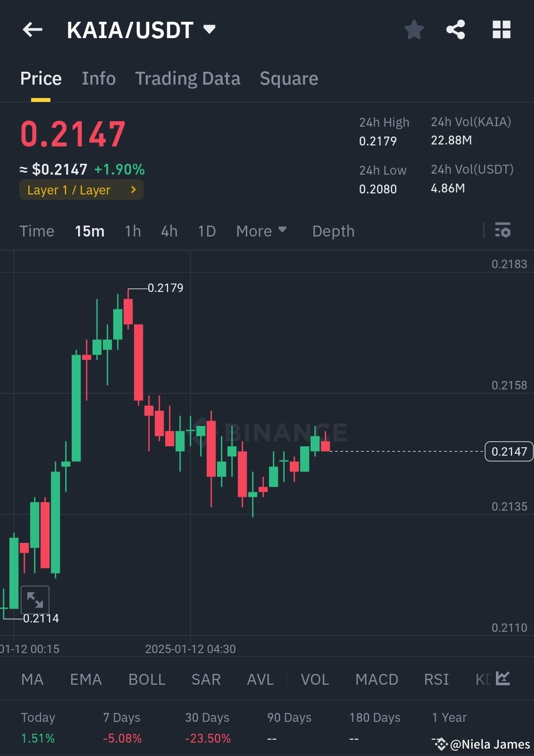Open the Depth view
534x756 pixels.
pos(333,231)
